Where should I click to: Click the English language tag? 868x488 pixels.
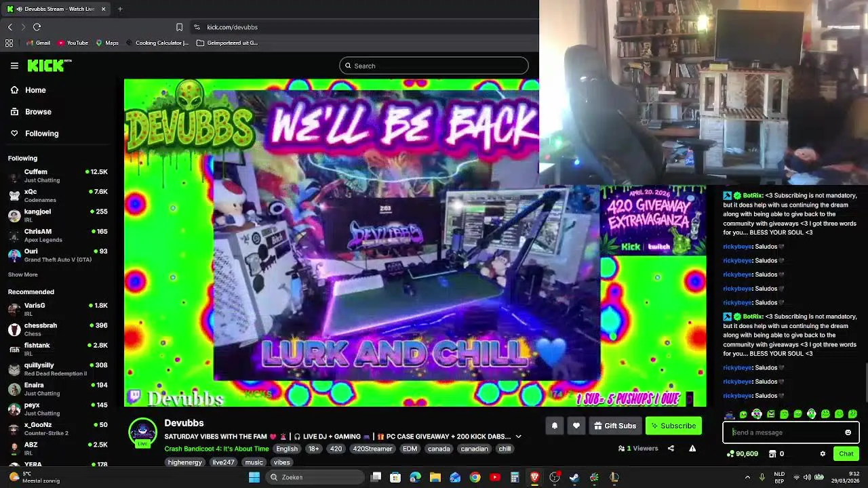click(287, 449)
